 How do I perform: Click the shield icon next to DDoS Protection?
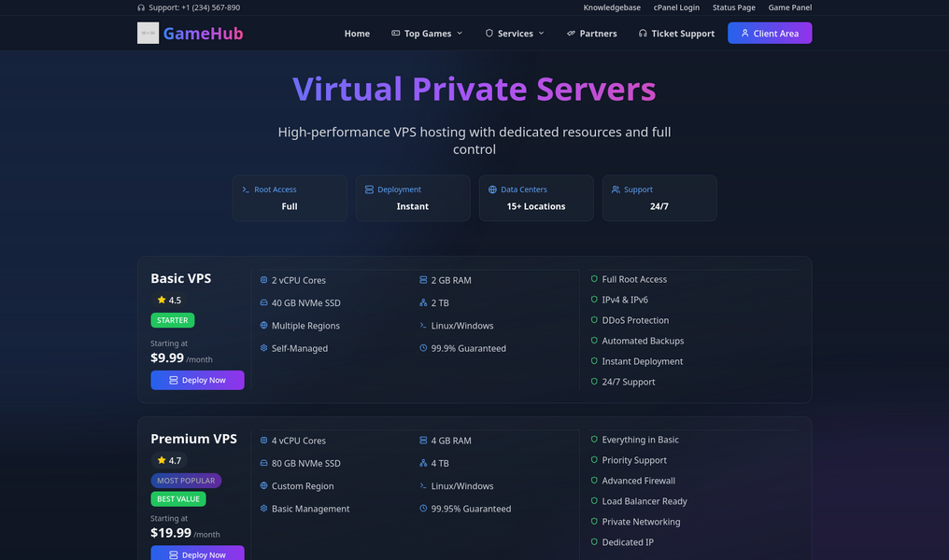coord(594,320)
